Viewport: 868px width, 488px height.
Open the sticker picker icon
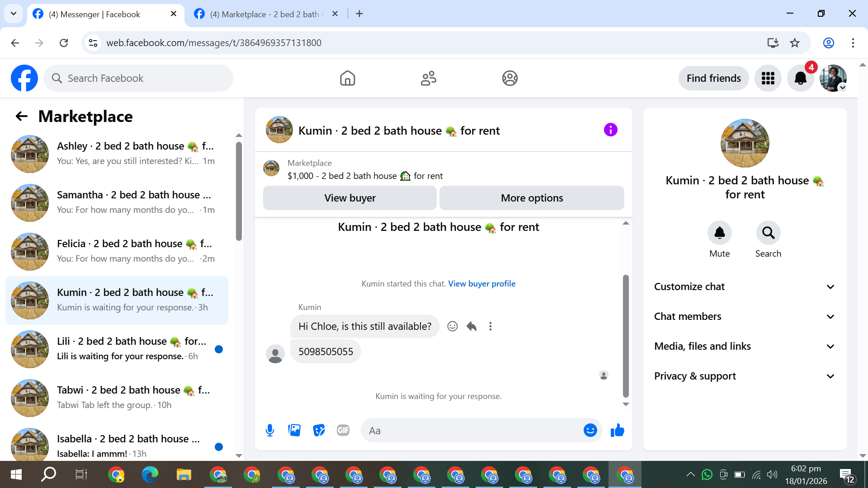[319, 431]
